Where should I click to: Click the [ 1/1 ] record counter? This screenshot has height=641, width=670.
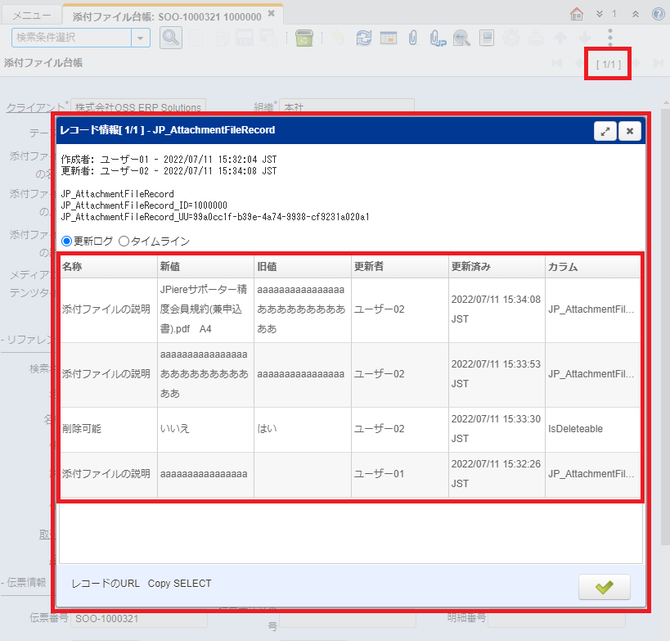click(608, 65)
